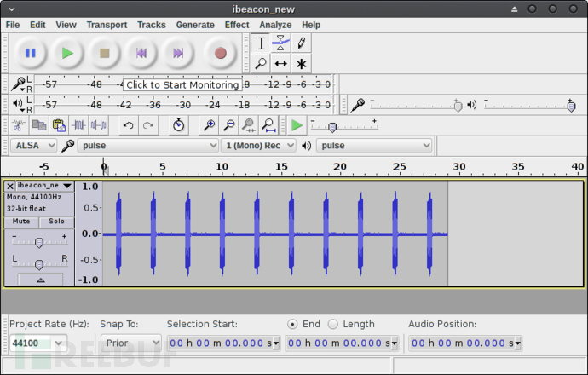Image resolution: width=588 pixels, height=375 pixels.
Task: Mute the ibeacon_ne track
Action: (x=21, y=222)
